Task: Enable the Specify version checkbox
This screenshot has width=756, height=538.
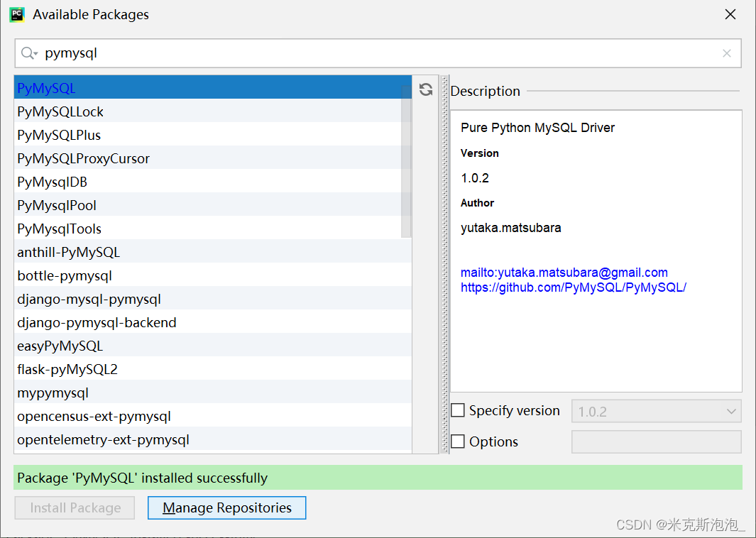Action: 458,410
